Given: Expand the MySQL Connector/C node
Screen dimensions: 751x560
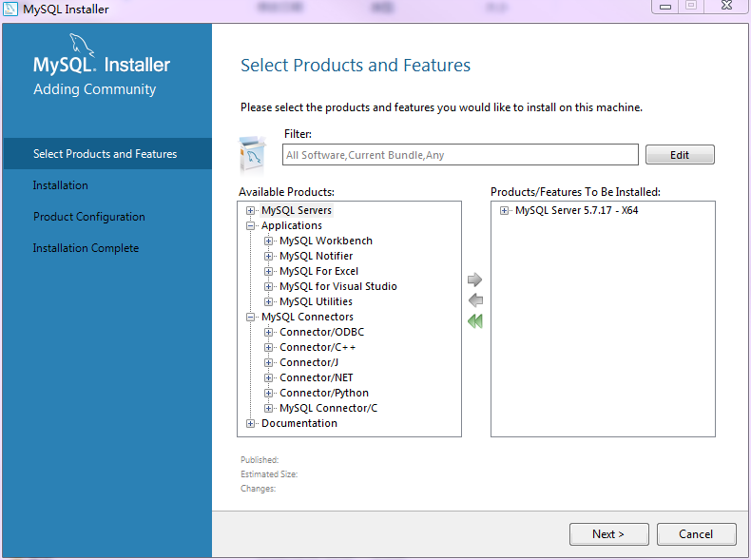Looking at the screenshot, I should coord(268,408).
